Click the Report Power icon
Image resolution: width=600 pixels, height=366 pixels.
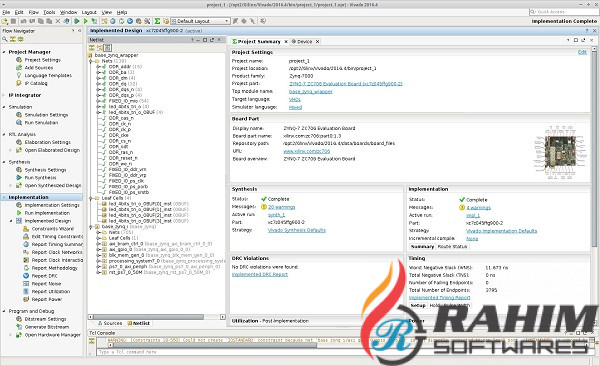pyautogui.click(x=26, y=299)
